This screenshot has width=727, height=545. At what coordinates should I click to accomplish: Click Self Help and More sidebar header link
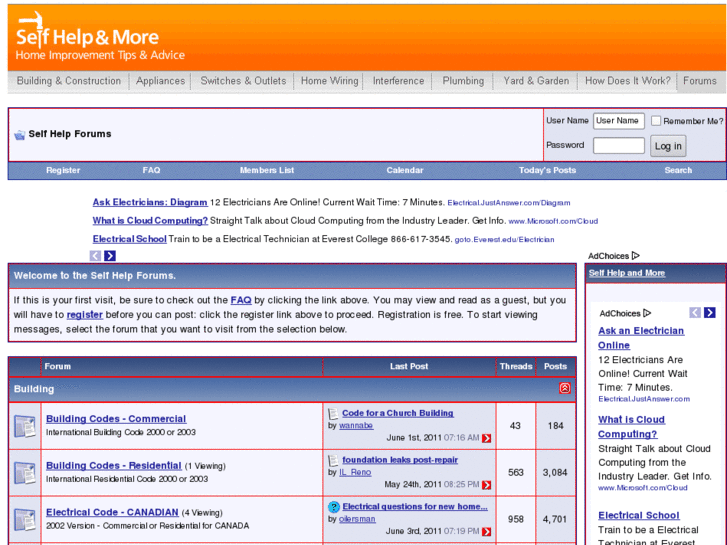627,273
